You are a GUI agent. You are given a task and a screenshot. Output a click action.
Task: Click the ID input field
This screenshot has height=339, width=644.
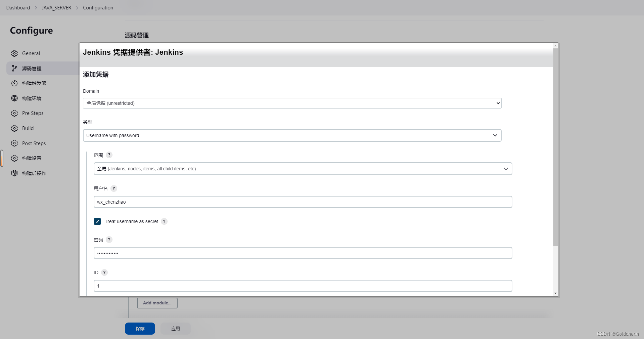point(303,286)
